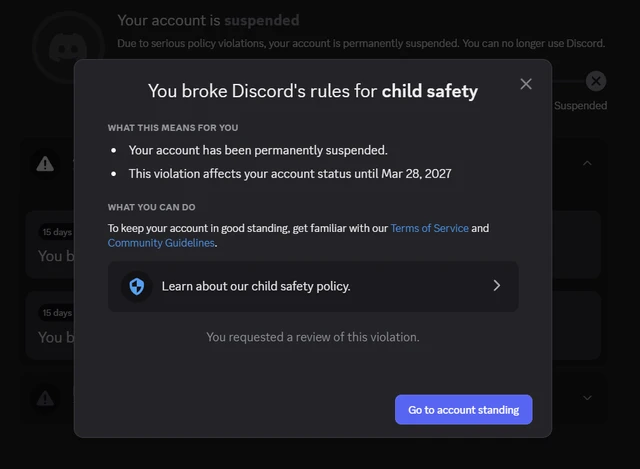Open the Terms of Service link

click(x=429, y=228)
